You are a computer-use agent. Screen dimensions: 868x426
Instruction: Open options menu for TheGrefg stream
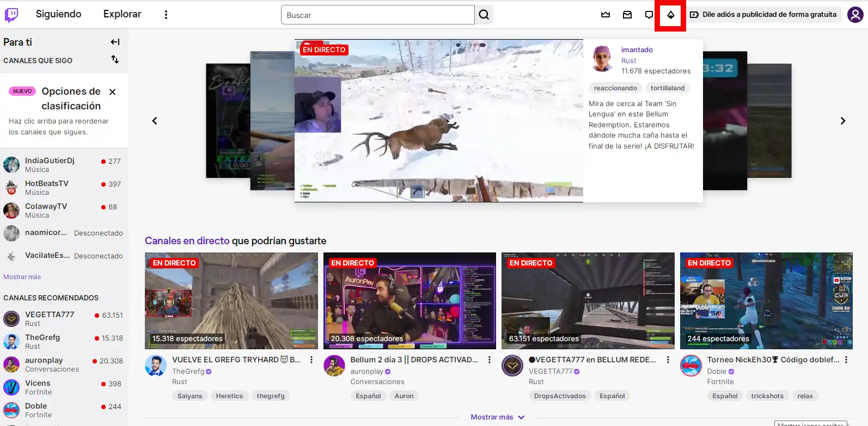point(311,360)
